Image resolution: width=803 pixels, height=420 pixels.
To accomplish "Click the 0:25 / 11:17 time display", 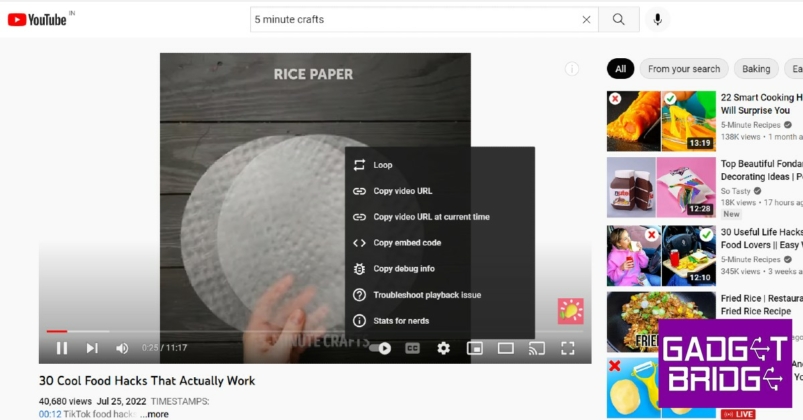I will click(x=164, y=348).
